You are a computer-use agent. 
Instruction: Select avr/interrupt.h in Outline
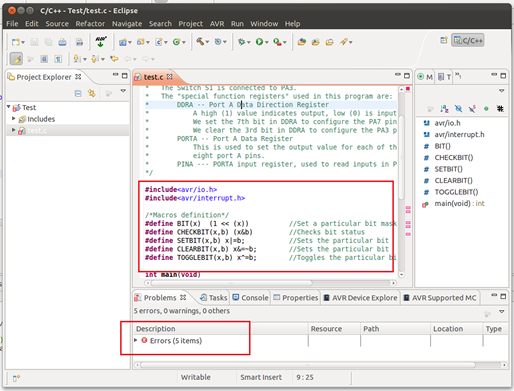click(x=459, y=134)
